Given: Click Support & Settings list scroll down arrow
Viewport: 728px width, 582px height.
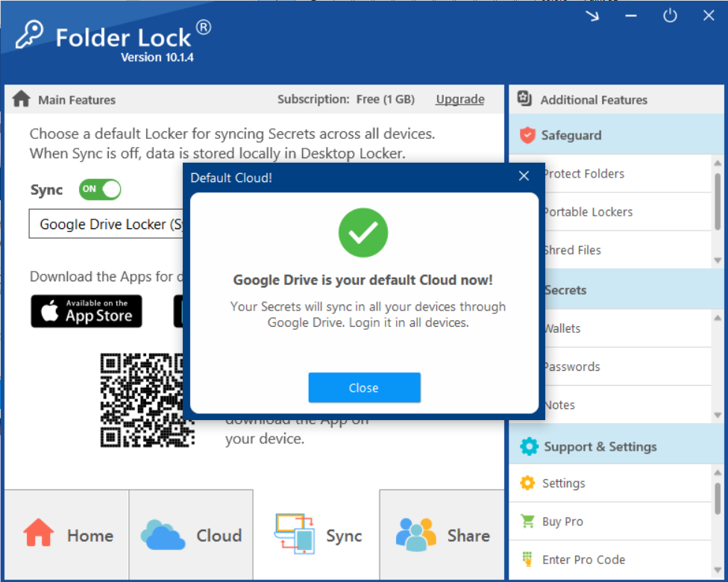Looking at the screenshot, I should 718,570.
